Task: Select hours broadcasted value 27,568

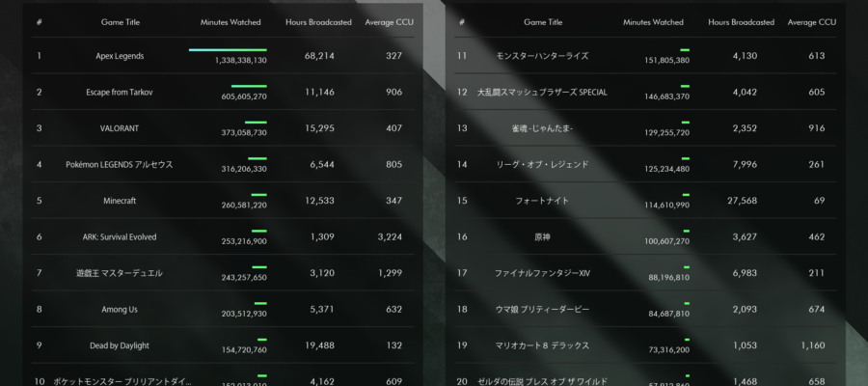Action: (743, 201)
